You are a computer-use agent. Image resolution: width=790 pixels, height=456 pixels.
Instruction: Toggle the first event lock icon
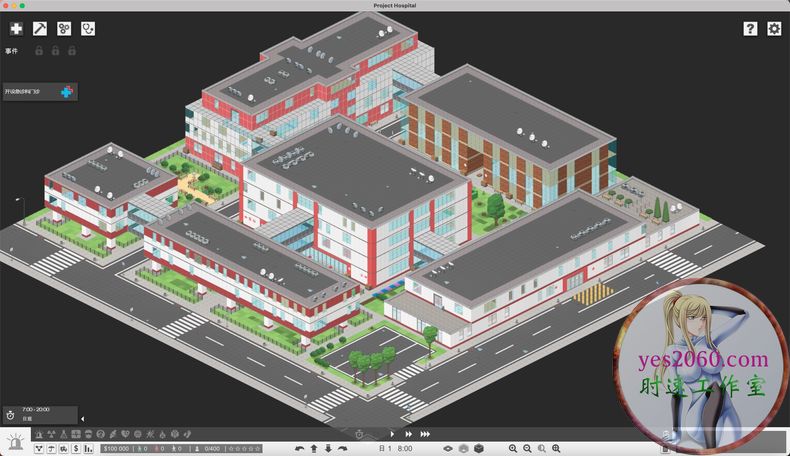(x=39, y=50)
